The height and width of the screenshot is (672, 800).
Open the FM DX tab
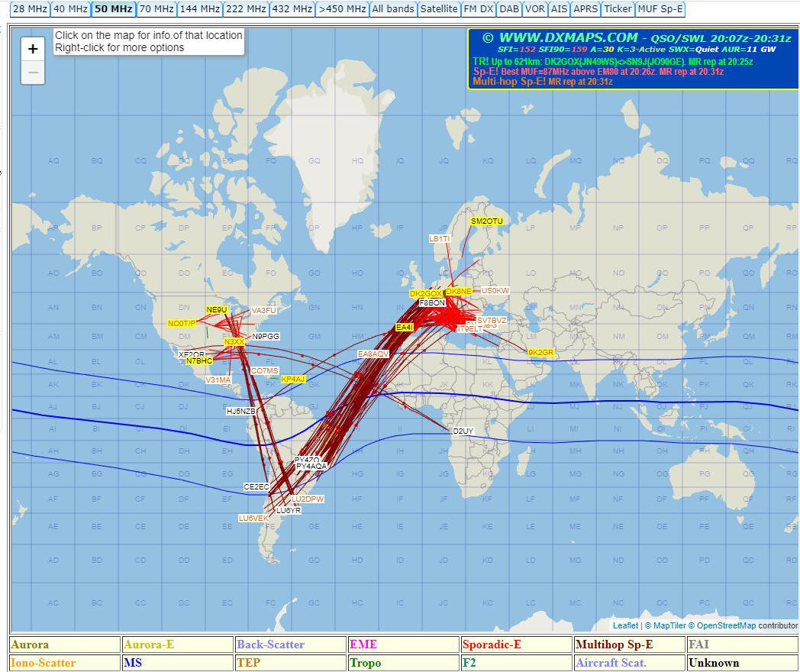(479, 8)
